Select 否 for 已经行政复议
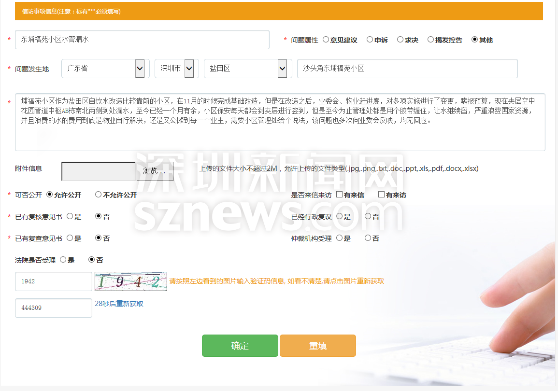This screenshot has width=558, height=392. point(368,216)
